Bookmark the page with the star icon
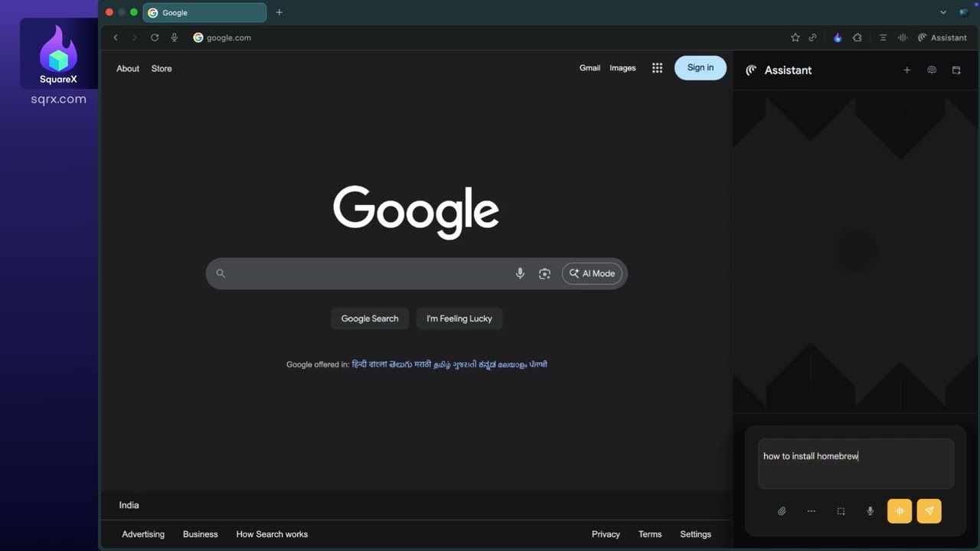 pyautogui.click(x=795, y=37)
